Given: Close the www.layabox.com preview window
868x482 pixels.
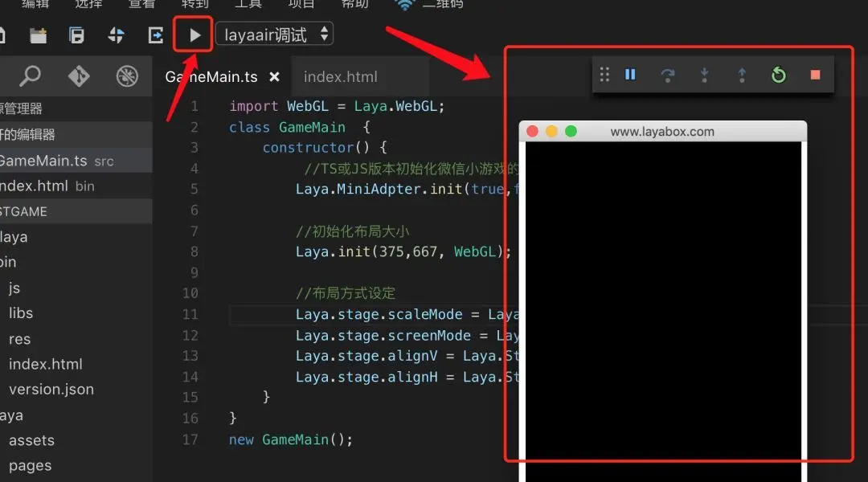Looking at the screenshot, I should 533,131.
